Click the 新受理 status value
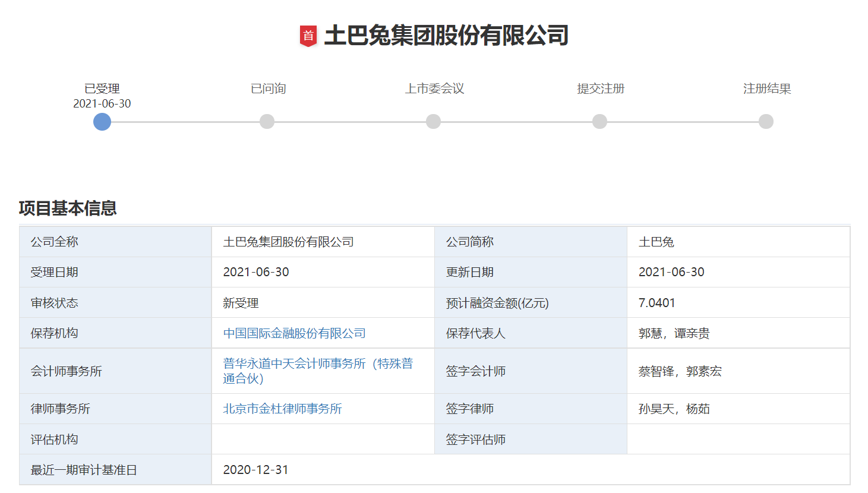Image resolution: width=868 pixels, height=493 pixels. point(241,303)
